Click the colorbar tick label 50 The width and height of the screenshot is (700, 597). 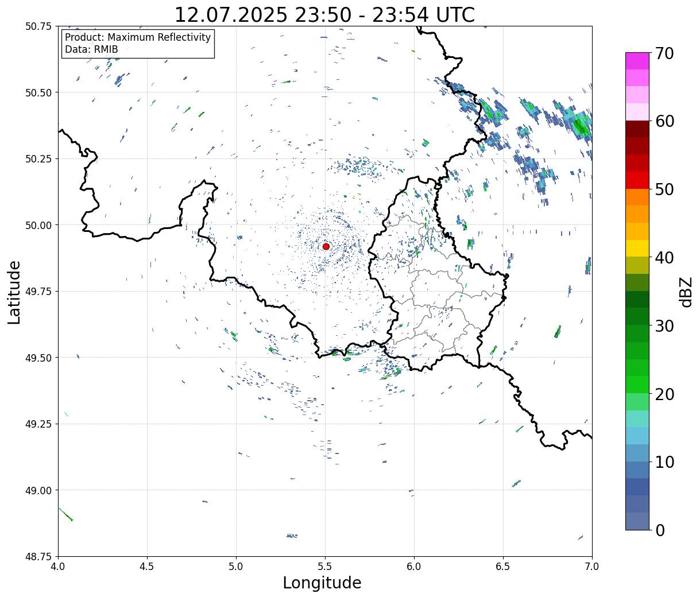coord(664,189)
